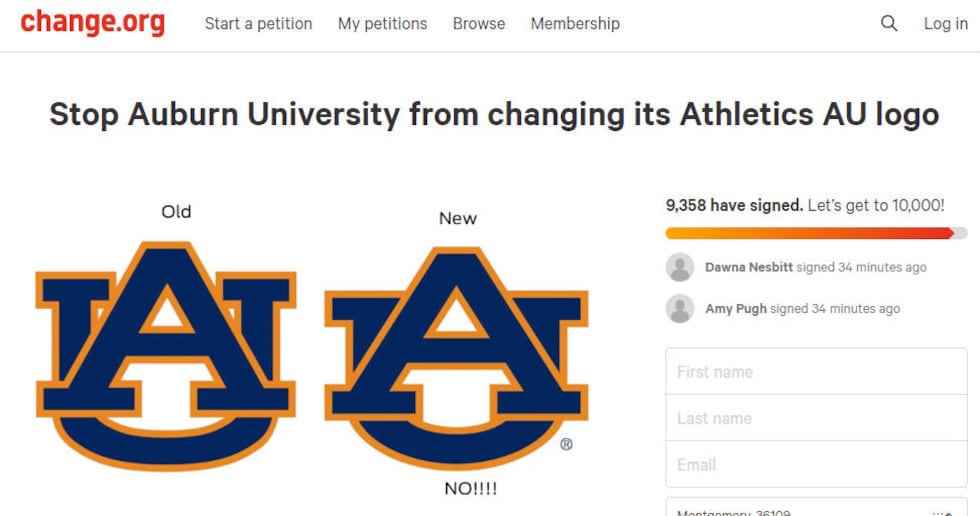
Task: Select the Membership menu item
Action: click(x=575, y=23)
